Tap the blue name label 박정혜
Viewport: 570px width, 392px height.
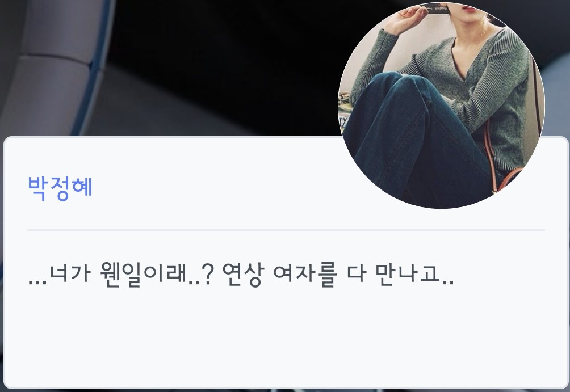[x=60, y=188]
